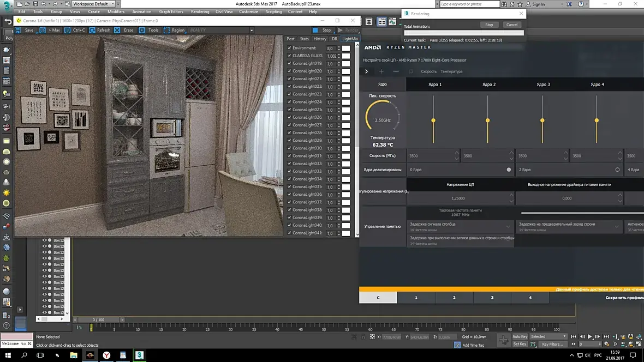Open Windows notification center icon
This screenshot has width=644, height=362.
pos(633,355)
